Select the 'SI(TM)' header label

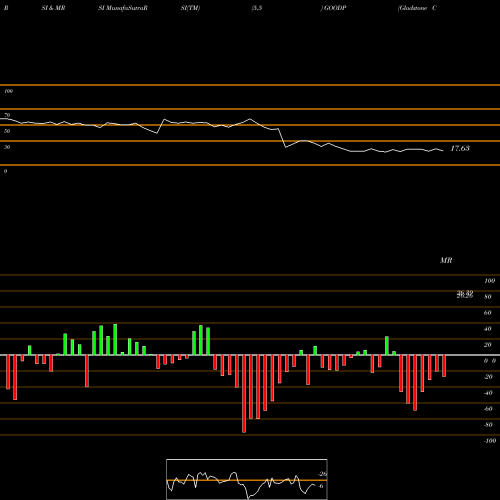click(x=190, y=8)
